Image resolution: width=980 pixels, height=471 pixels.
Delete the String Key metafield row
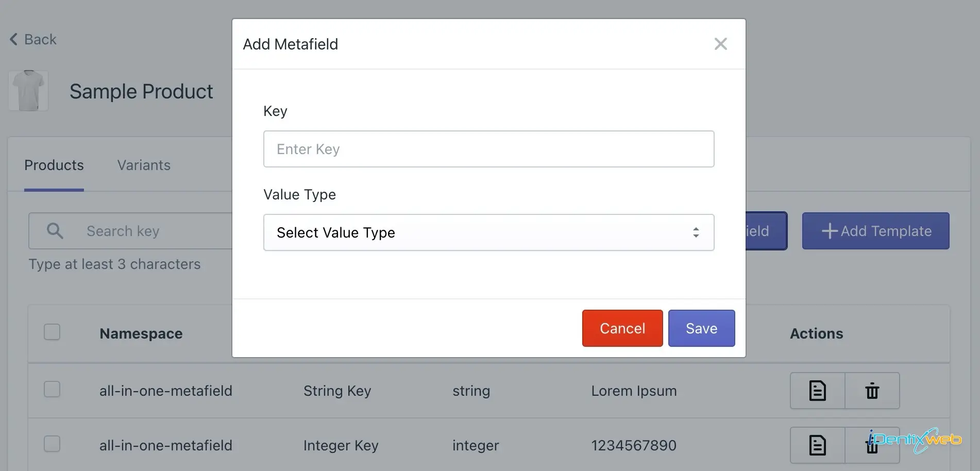(x=872, y=391)
